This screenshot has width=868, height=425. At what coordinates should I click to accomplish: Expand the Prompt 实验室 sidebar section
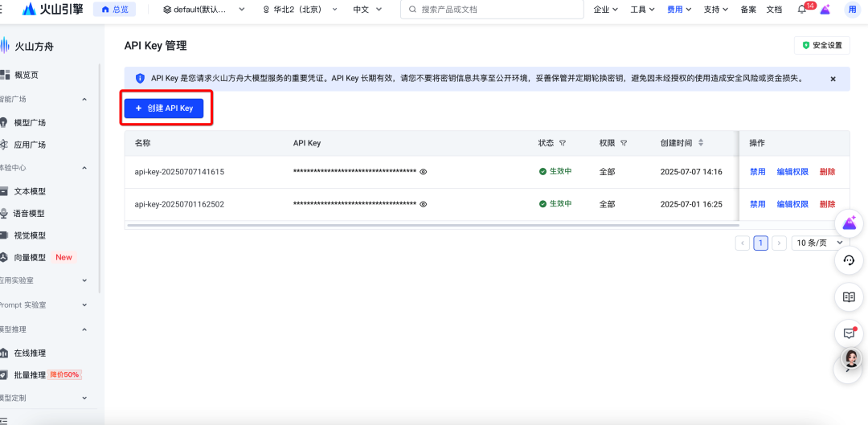pos(84,305)
